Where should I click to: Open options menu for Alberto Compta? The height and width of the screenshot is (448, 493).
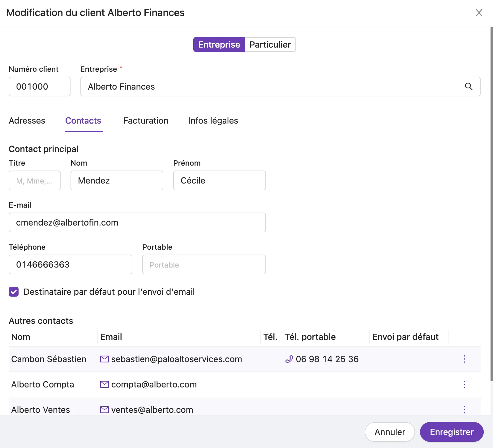click(x=464, y=384)
